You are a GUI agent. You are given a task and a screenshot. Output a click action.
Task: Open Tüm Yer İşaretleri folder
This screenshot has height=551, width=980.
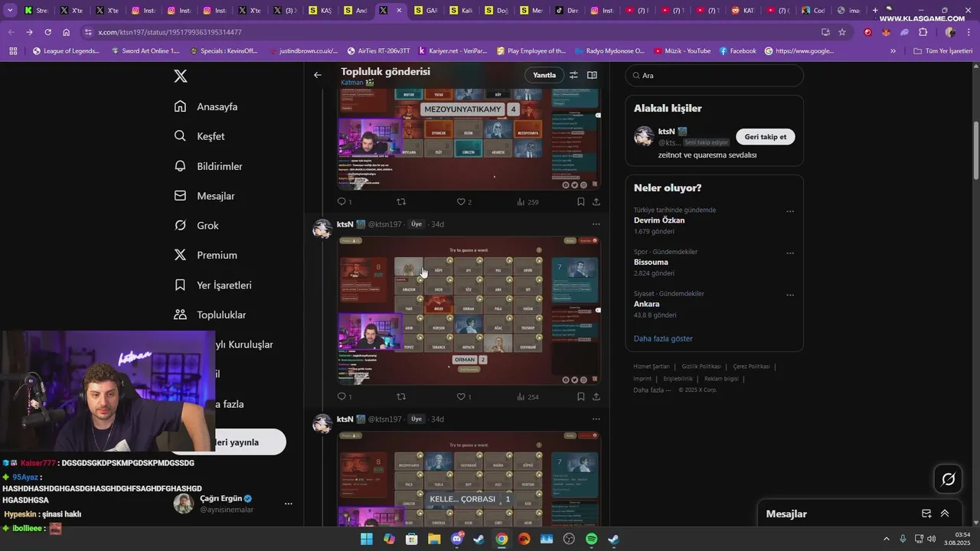tap(942, 51)
